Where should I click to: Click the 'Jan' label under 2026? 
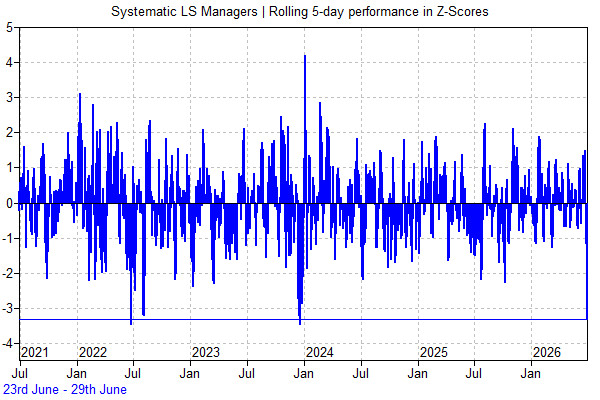[x=531, y=373]
